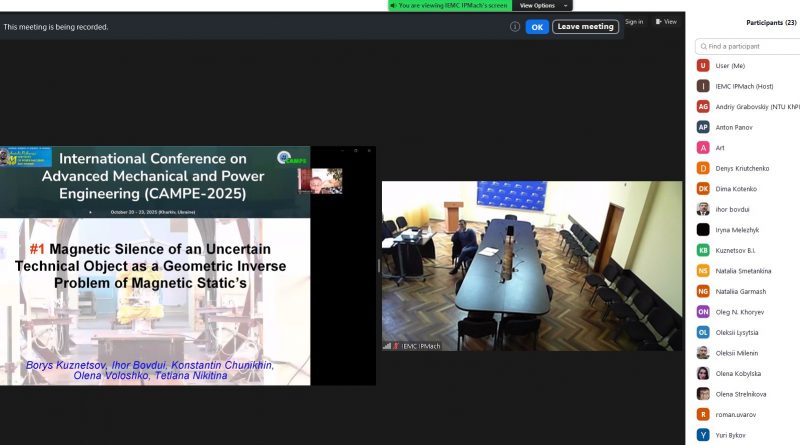Click the Find a participant search field
Viewport: 800px width, 445px height.
tap(750, 46)
